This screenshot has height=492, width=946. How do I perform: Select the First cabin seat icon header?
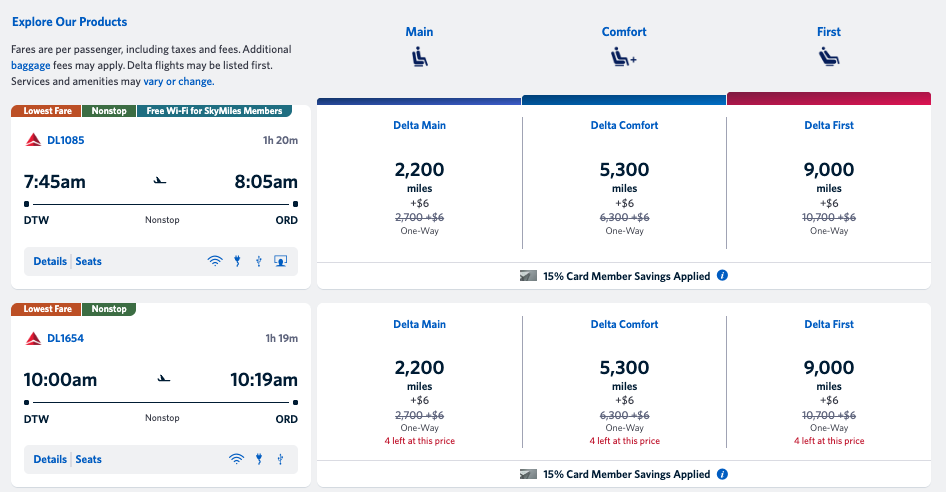tap(829, 57)
